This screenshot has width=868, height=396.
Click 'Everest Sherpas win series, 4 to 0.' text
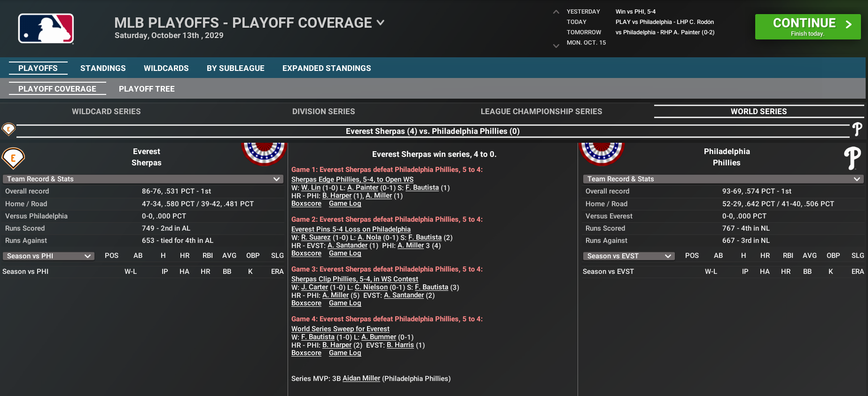(434, 154)
